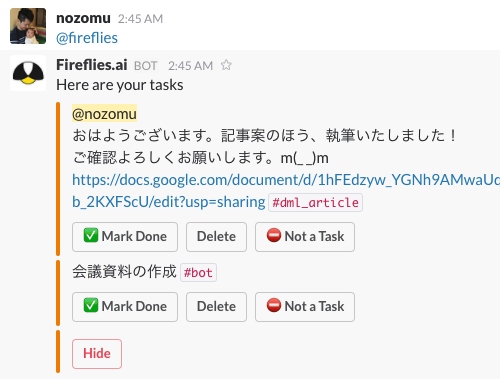The width and height of the screenshot is (500, 379).
Task: Open the nozomu username profile
Action: [x=83, y=18]
